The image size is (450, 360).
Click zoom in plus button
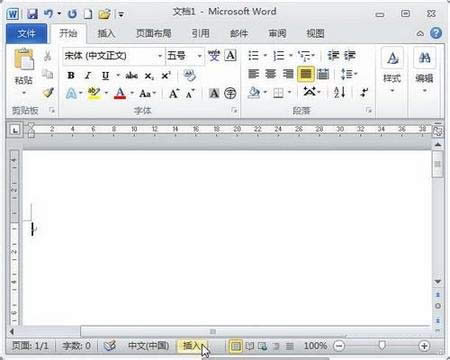click(424, 346)
